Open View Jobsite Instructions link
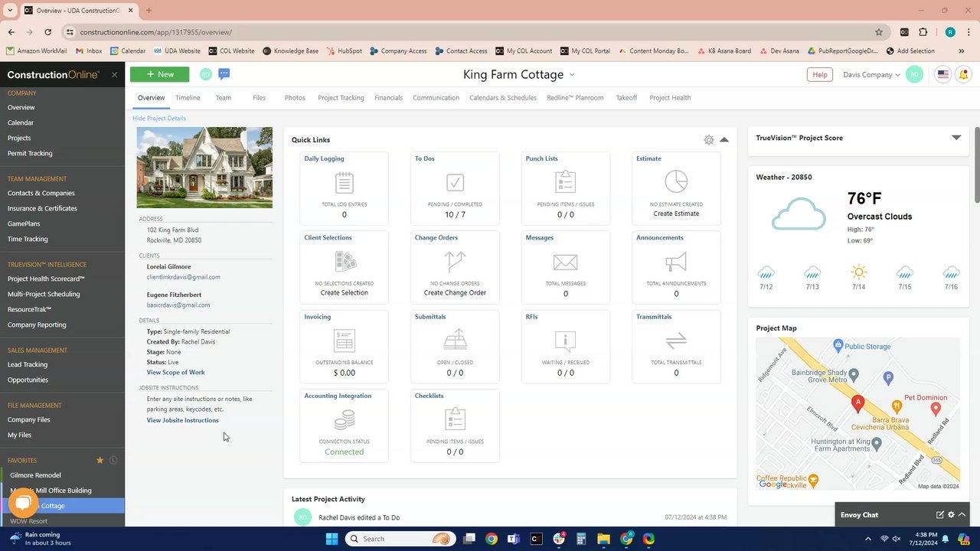The image size is (980, 551). coord(183,420)
